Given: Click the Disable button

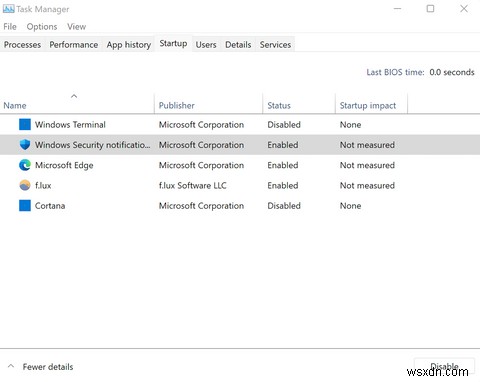Looking at the screenshot, I should 444,366.
